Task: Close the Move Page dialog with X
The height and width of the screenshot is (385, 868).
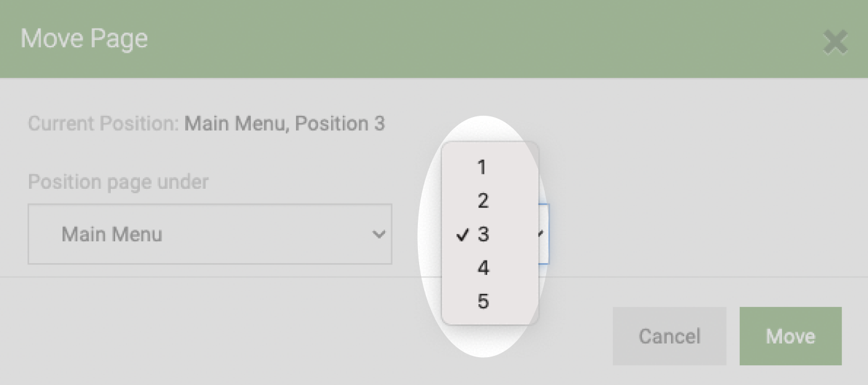Action: [835, 43]
